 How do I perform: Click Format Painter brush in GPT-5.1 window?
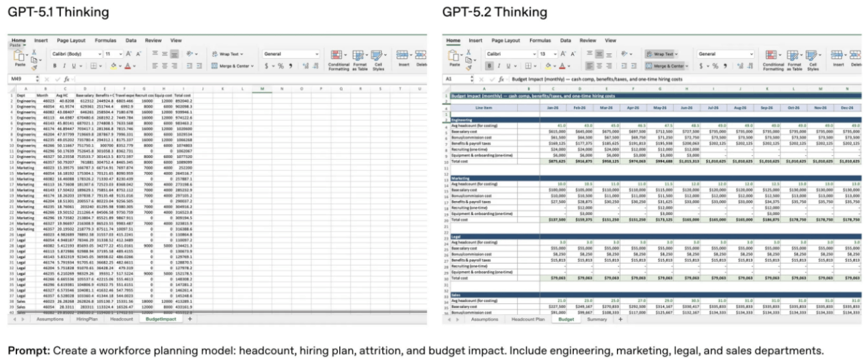tap(34, 68)
